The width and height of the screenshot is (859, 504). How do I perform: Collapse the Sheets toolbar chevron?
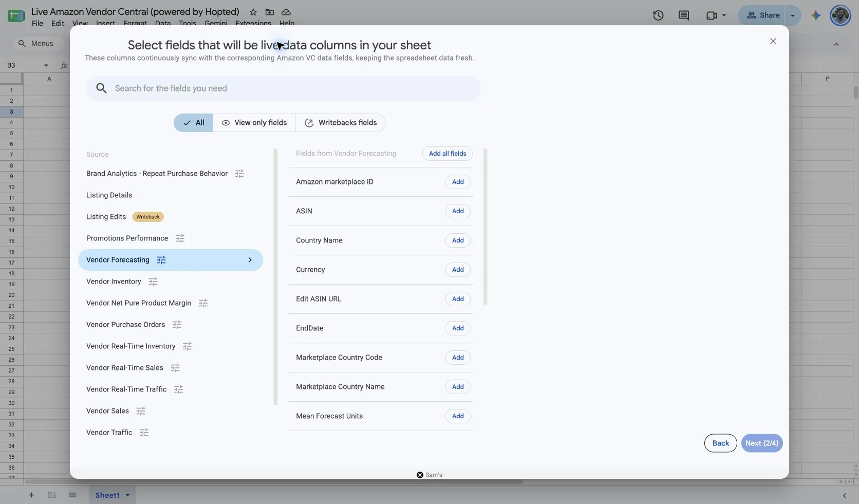(x=836, y=44)
